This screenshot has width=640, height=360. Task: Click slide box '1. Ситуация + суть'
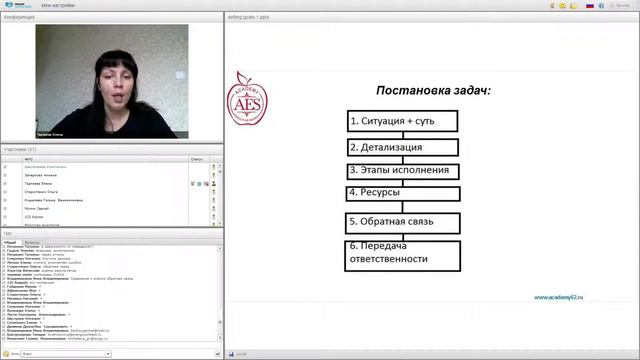[x=402, y=121]
